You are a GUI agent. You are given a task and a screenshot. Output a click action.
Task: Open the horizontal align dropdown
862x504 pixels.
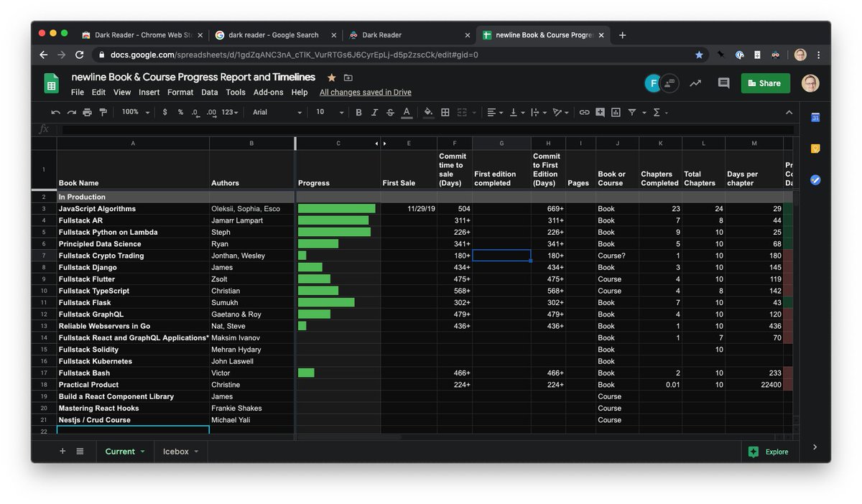495,112
